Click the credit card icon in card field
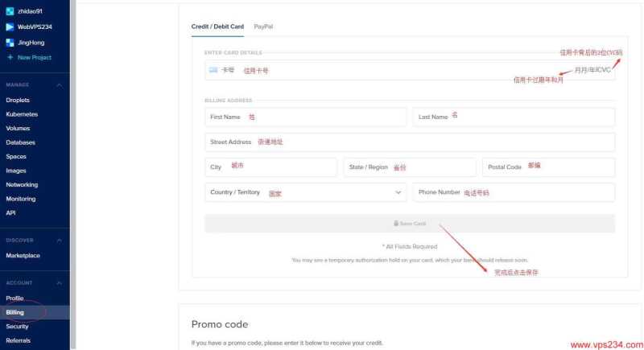 point(213,70)
